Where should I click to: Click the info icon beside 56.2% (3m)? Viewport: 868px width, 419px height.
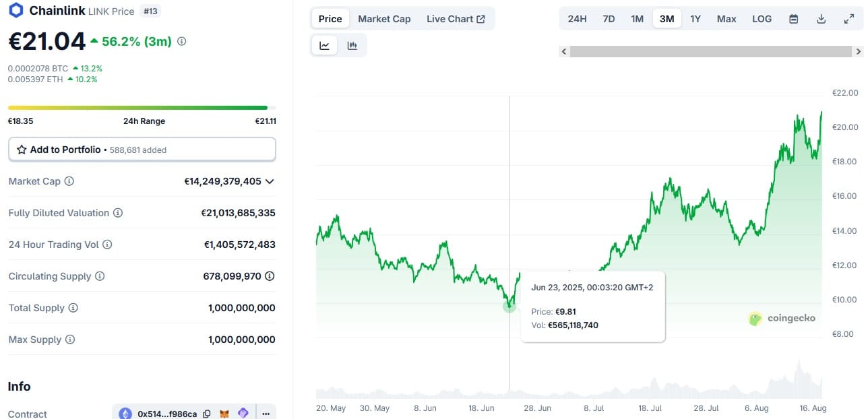click(181, 41)
